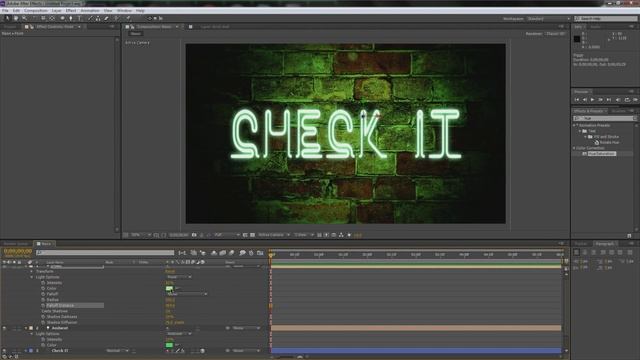
Task: Select the Pen tool in toolbar
Action: (x=71, y=18)
